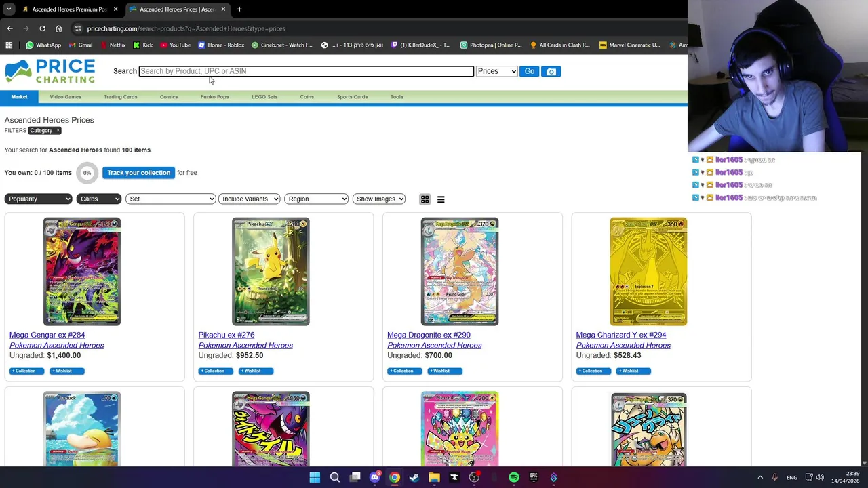Open Steam from the taskbar
868x488 pixels.
click(x=414, y=477)
